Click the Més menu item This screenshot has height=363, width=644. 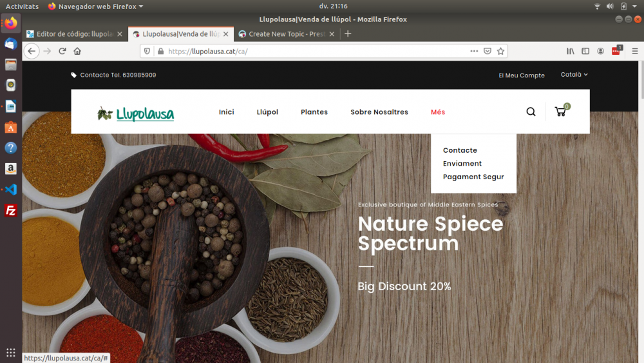[438, 112]
